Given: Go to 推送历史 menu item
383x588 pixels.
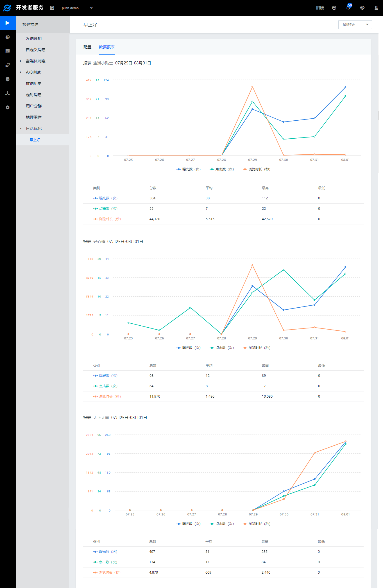Looking at the screenshot, I should 34,84.
